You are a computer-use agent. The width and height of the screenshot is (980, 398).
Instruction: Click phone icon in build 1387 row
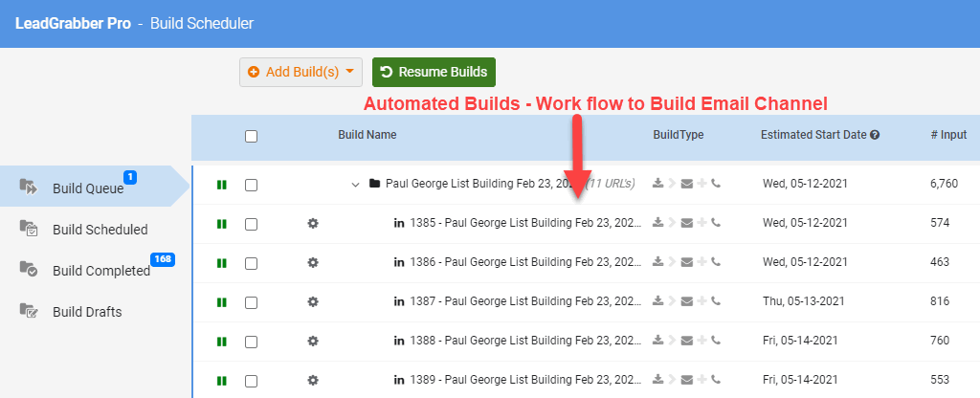[716, 301]
